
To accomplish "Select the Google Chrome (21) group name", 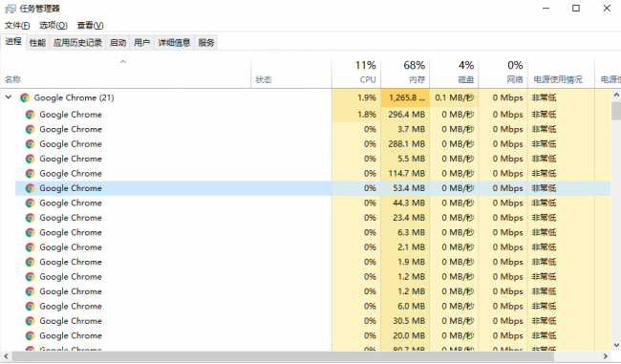I will (75, 97).
